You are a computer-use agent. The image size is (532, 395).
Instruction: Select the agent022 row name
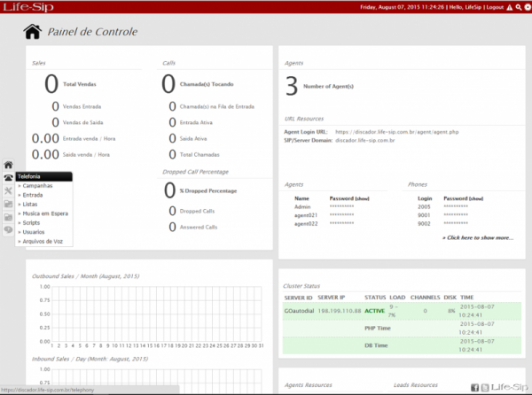[306, 223]
